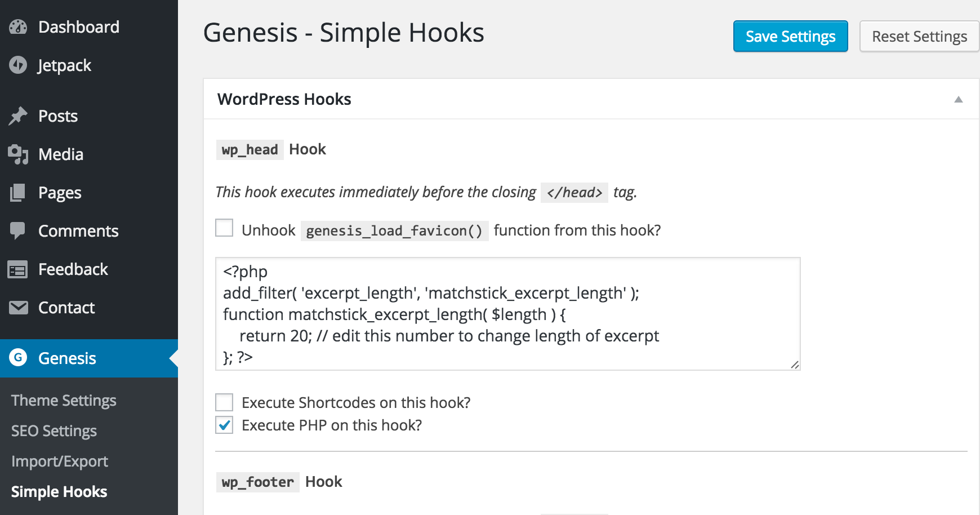Viewport: 980px width, 515px height.
Task: Open the Import/Export submenu item
Action: (60, 461)
